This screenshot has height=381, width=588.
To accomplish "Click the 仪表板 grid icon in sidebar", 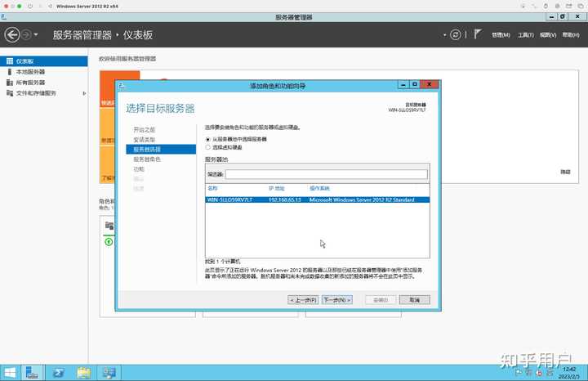I will (10, 61).
